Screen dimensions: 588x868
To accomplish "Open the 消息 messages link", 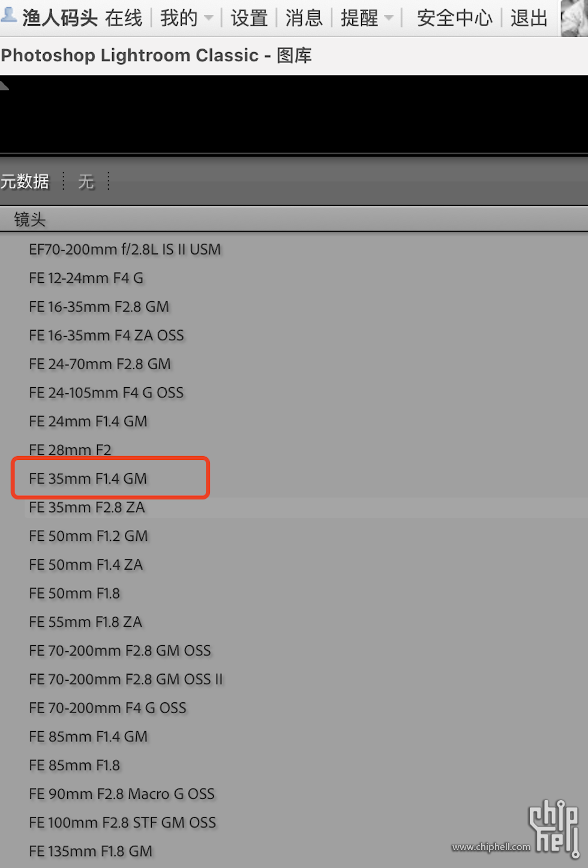I will [304, 18].
